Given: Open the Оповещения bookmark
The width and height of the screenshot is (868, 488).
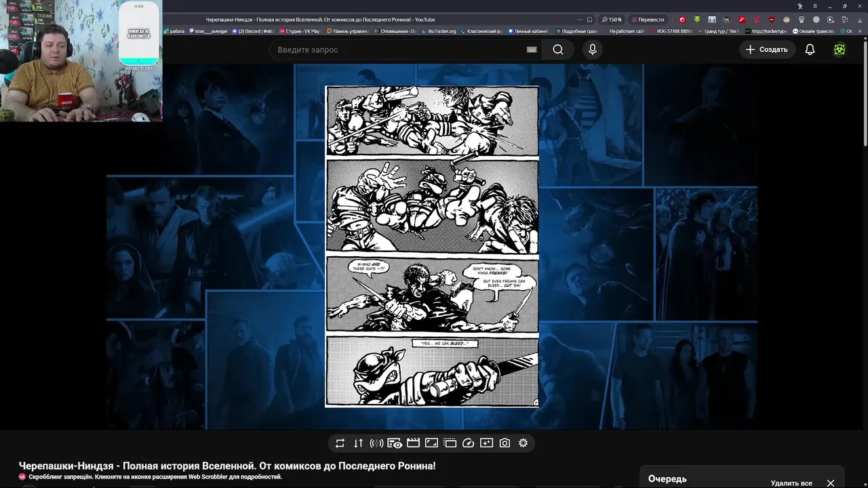Looking at the screenshot, I should coord(395,31).
